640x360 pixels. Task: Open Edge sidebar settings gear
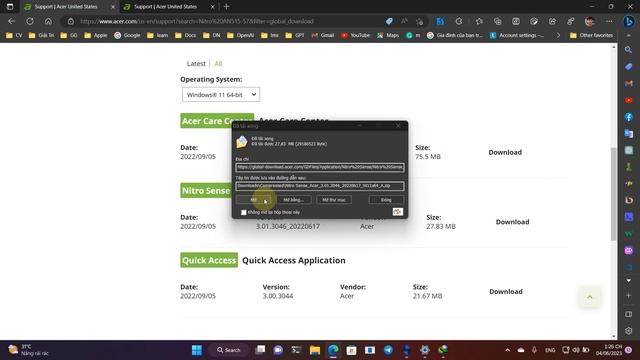[x=629, y=331]
